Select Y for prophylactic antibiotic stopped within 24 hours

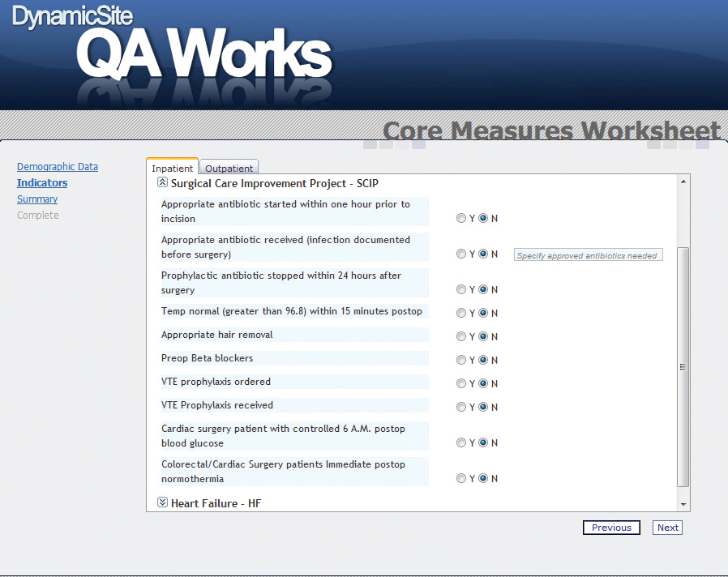click(x=461, y=289)
